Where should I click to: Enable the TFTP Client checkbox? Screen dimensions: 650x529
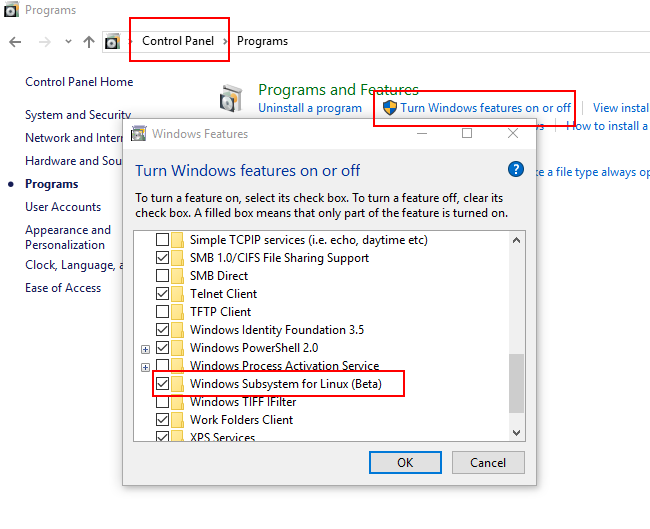click(x=163, y=312)
